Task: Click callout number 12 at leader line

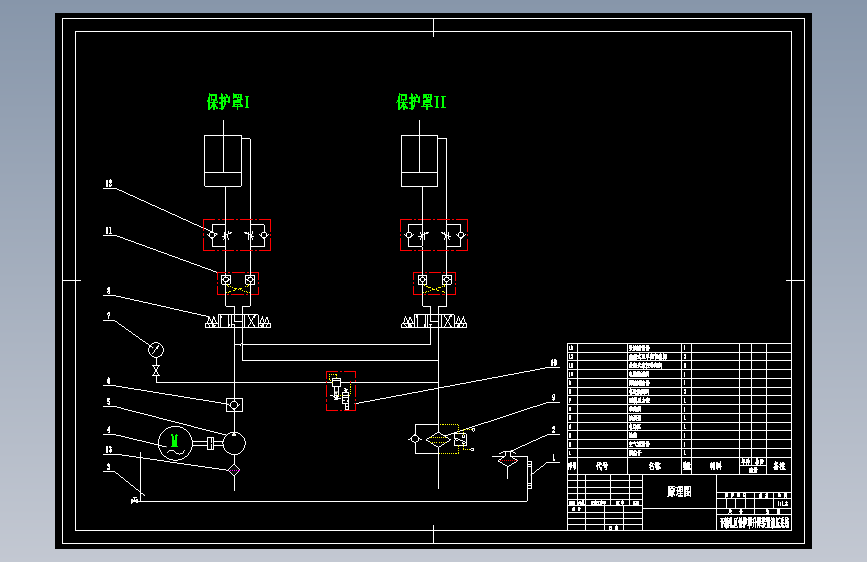Action: [109, 183]
